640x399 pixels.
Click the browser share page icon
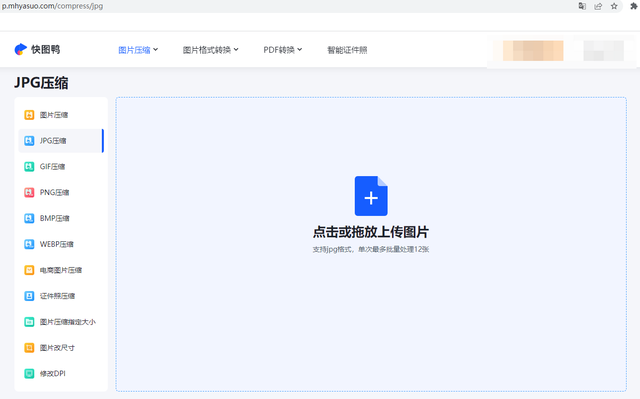(598, 6)
